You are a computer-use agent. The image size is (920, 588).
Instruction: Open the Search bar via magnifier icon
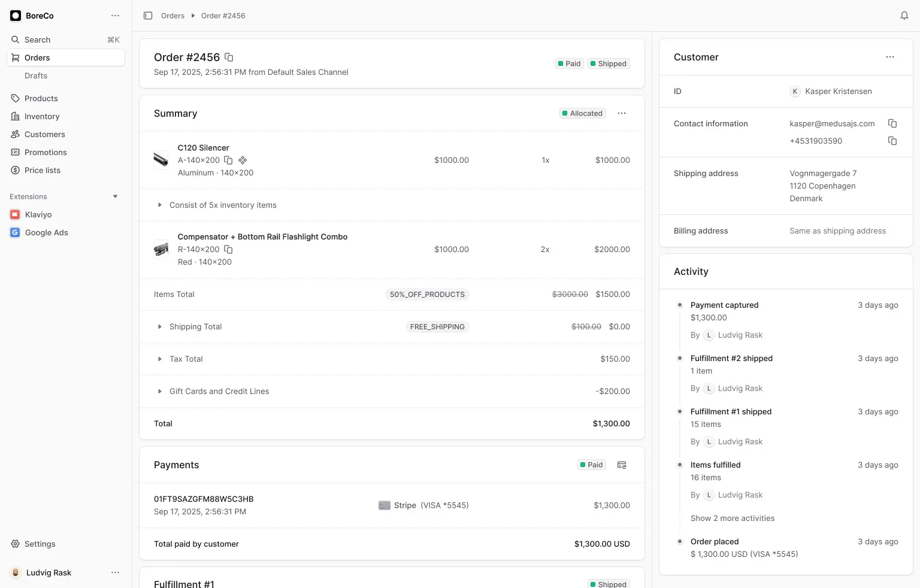pyautogui.click(x=15, y=40)
